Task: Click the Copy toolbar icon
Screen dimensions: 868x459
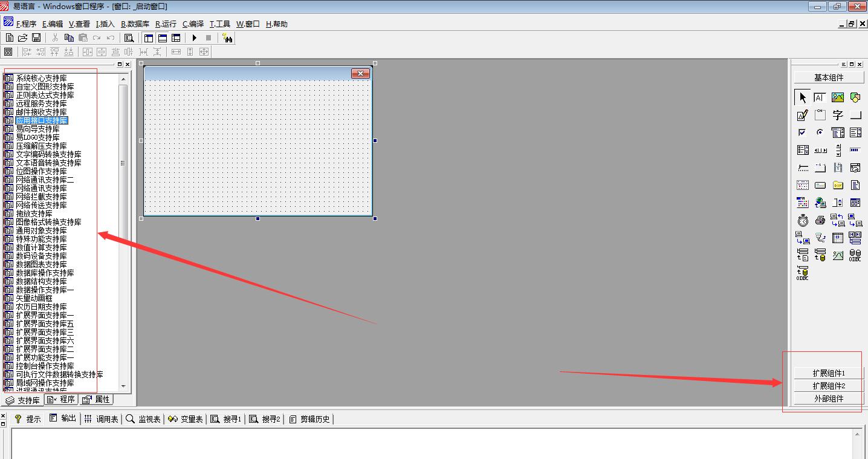Action: click(x=69, y=38)
